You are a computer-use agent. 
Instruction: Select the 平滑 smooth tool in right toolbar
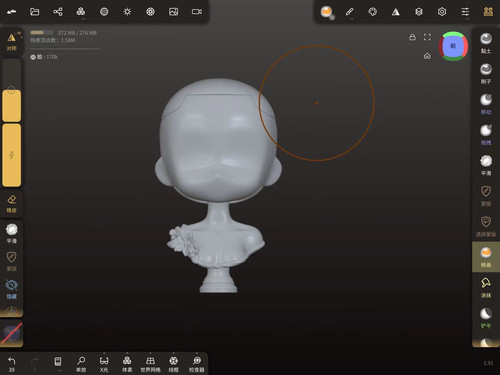point(486,165)
